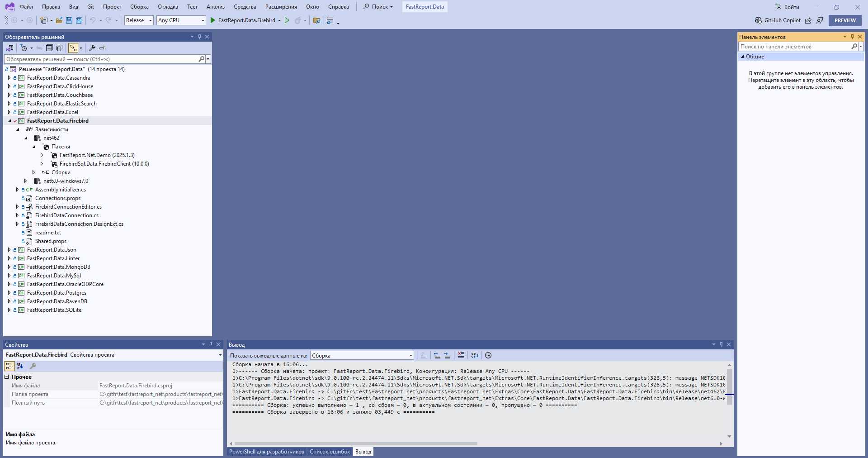Open Properties wrench in Solution Explorer toolbar
The width and height of the screenshot is (868, 458).
point(92,48)
